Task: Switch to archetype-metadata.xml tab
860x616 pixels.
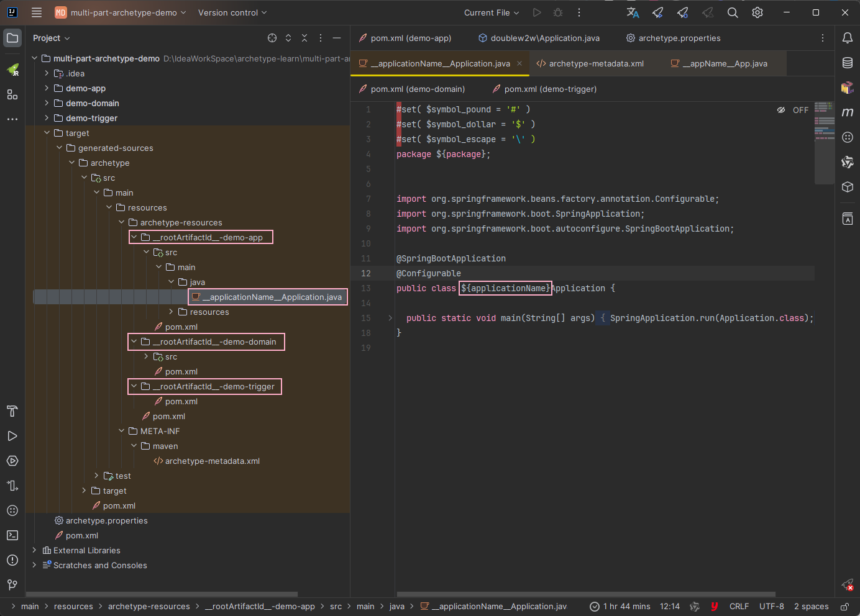Action: tap(590, 63)
